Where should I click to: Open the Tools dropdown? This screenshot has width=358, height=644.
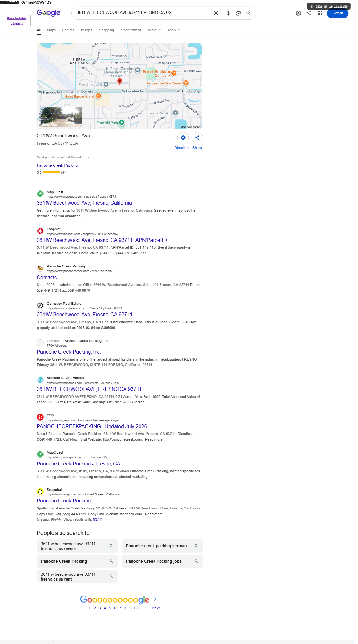(x=174, y=30)
